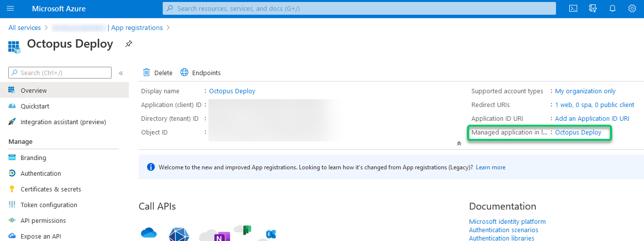The image size is (644, 241).
Task: Click the Application ID URI label
Action: tap(497, 118)
